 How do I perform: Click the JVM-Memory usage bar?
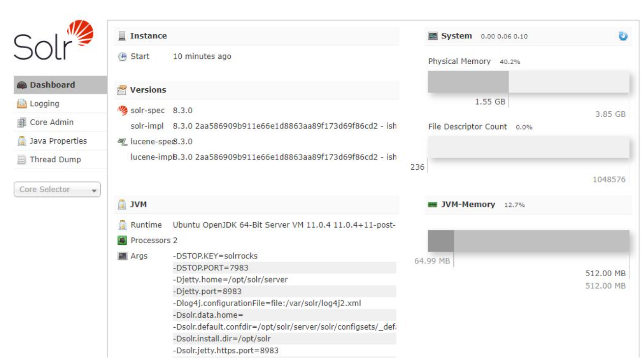click(x=528, y=241)
